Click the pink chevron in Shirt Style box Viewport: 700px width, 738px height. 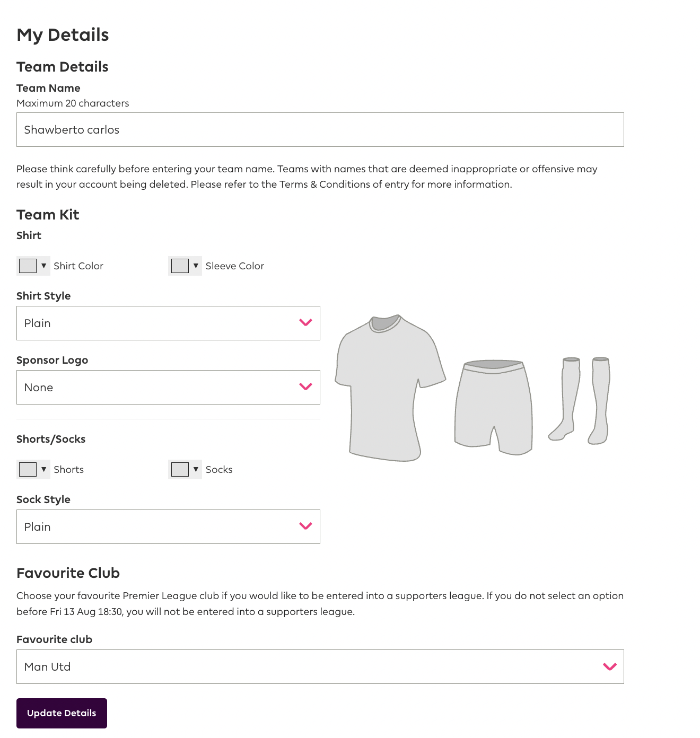click(x=305, y=322)
